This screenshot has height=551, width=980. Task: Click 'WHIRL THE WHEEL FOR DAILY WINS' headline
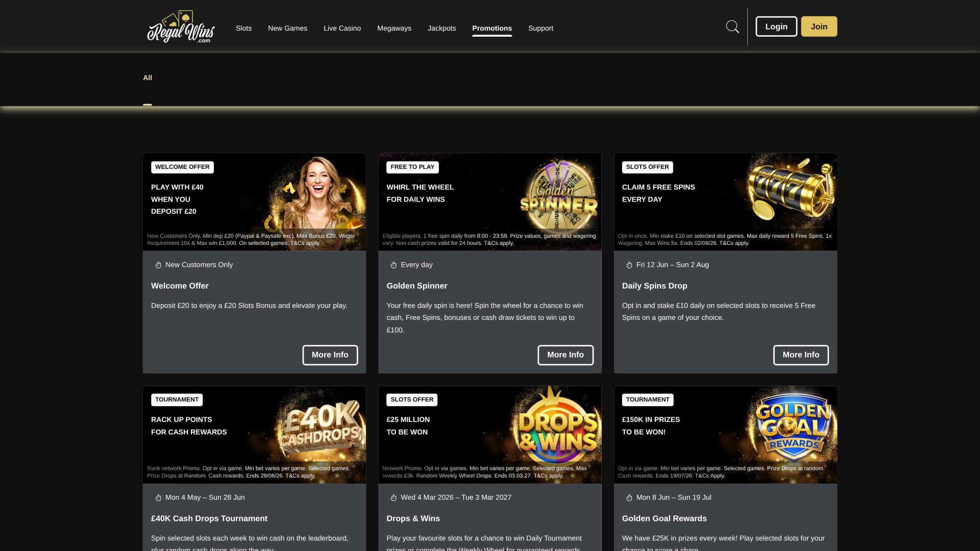pyautogui.click(x=420, y=193)
